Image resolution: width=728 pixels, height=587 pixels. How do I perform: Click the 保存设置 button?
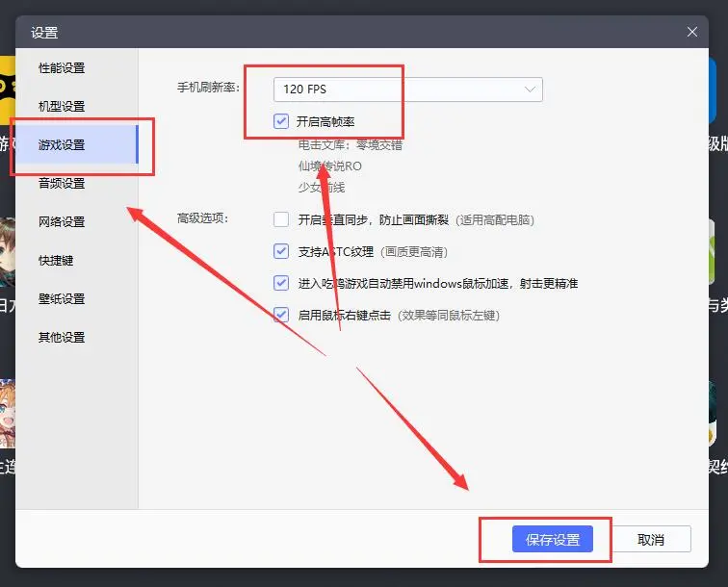coord(553,540)
